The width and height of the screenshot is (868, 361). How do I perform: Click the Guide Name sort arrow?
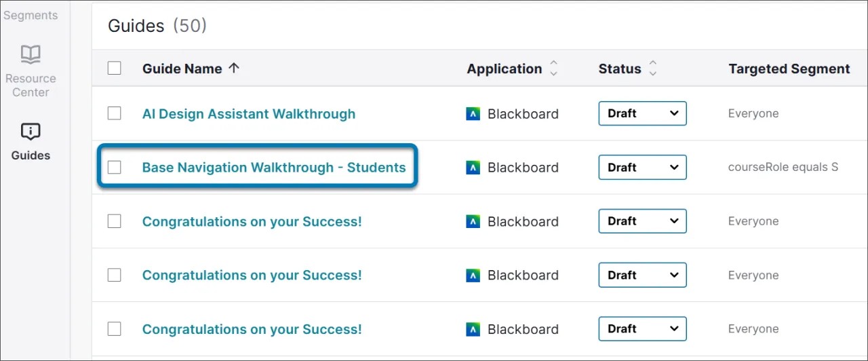(234, 68)
